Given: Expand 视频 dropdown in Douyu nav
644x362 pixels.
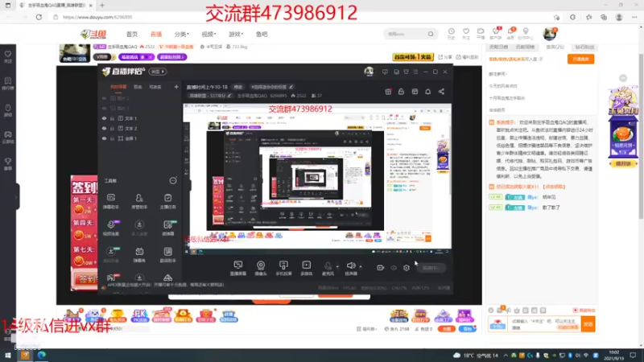Looking at the screenshot, I should click(x=208, y=34).
